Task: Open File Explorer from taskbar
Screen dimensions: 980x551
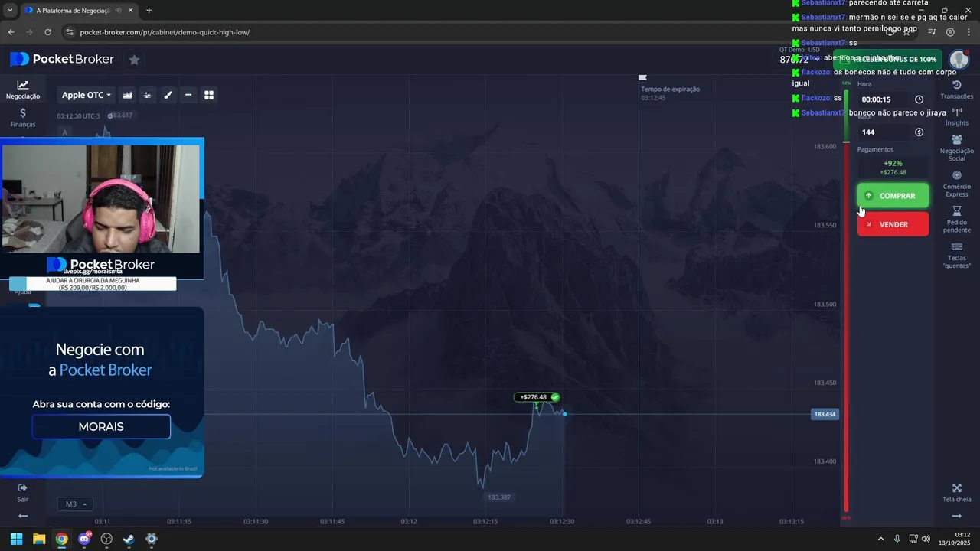Action: click(39, 539)
